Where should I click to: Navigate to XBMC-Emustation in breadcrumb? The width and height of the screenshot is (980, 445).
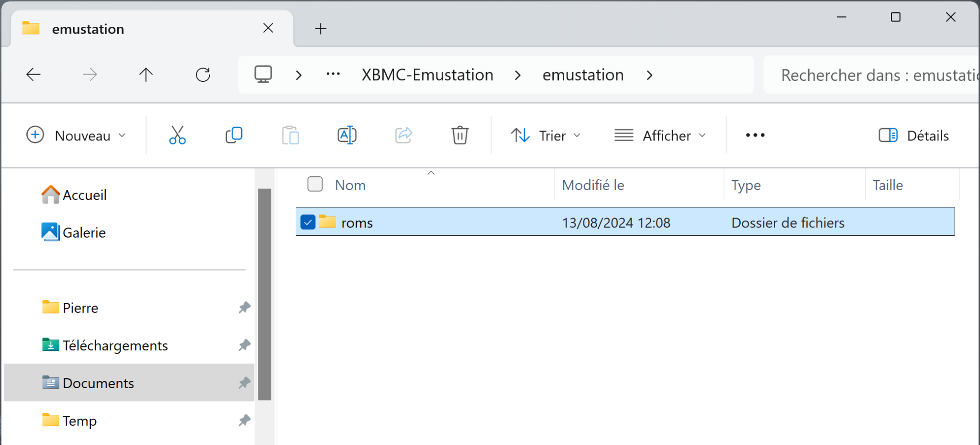[x=427, y=75]
